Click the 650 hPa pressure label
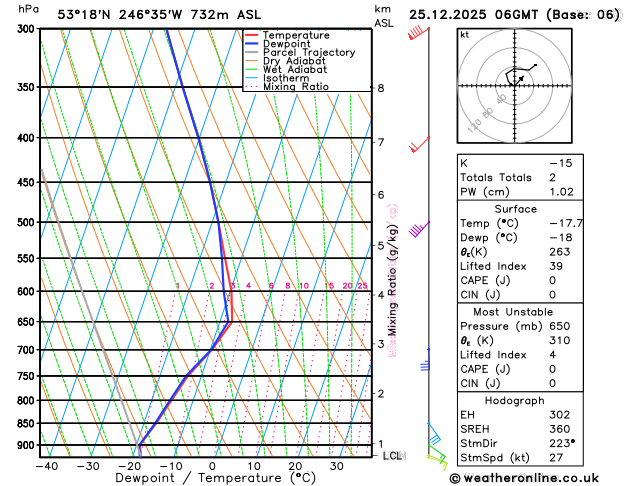 click(26, 322)
